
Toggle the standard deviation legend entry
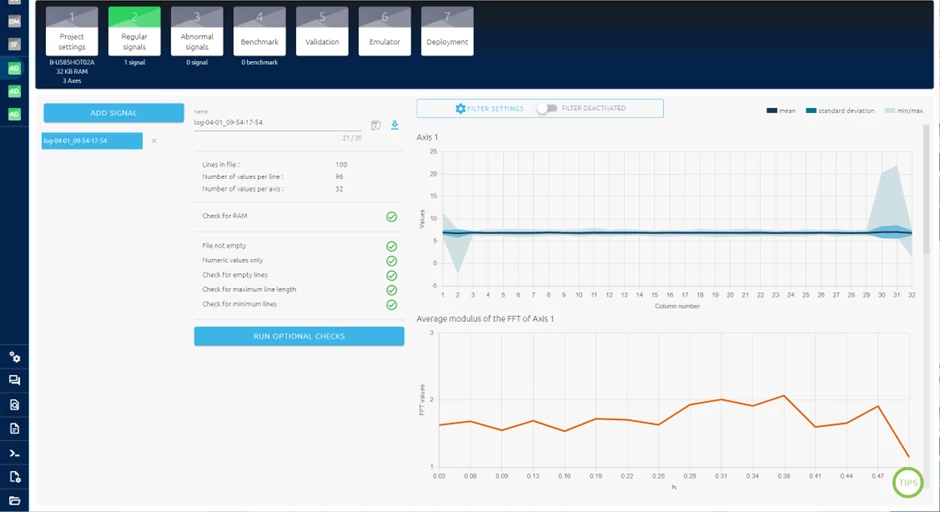(x=840, y=111)
